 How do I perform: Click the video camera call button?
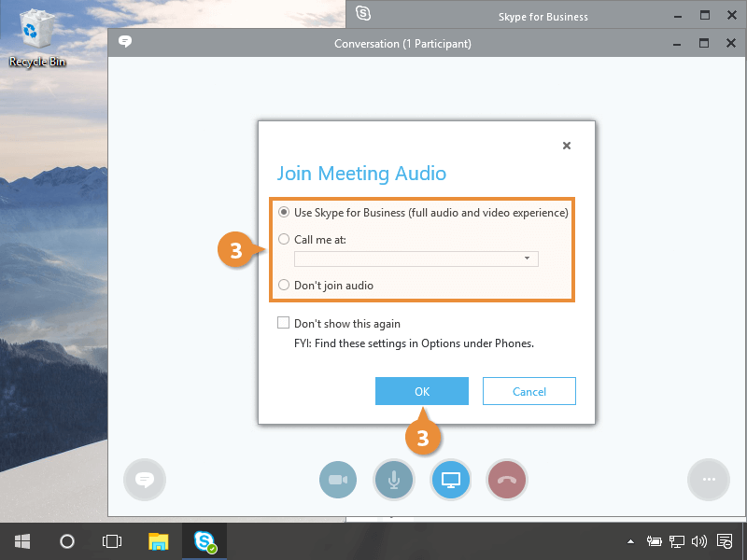(x=338, y=481)
